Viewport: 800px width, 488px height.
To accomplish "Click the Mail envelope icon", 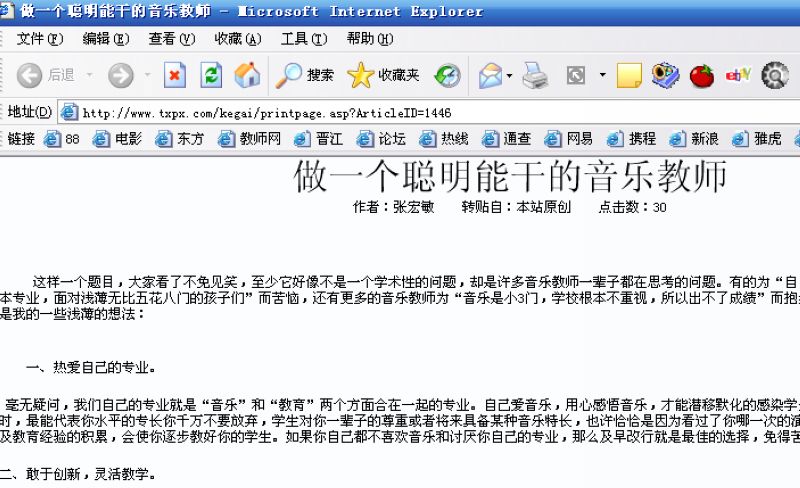I will click(490, 76).
